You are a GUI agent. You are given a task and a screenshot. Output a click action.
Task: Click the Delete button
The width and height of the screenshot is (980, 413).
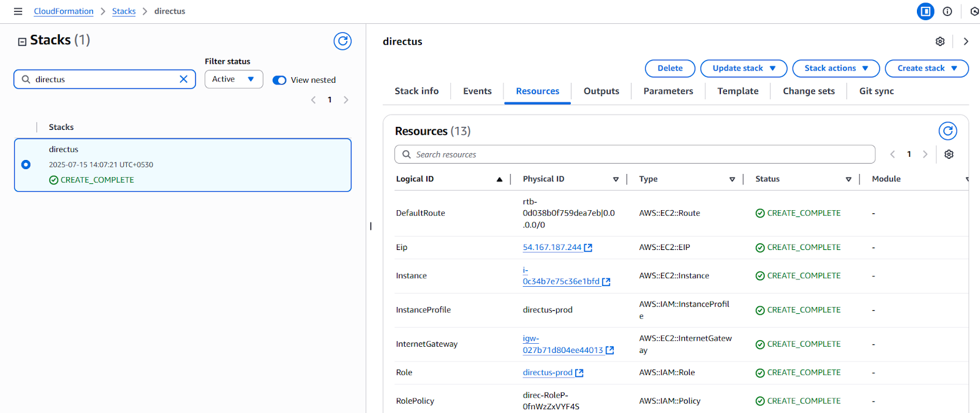(x=670, y=68)
